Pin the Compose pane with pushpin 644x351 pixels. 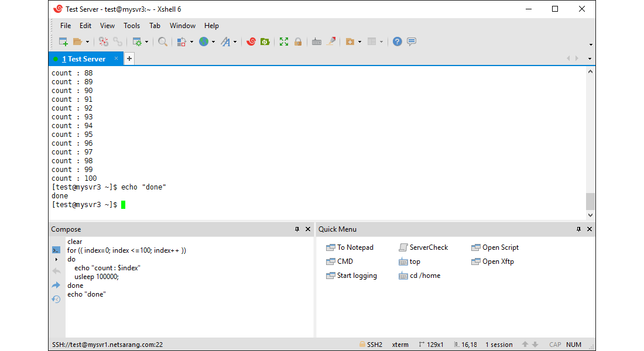297,229
